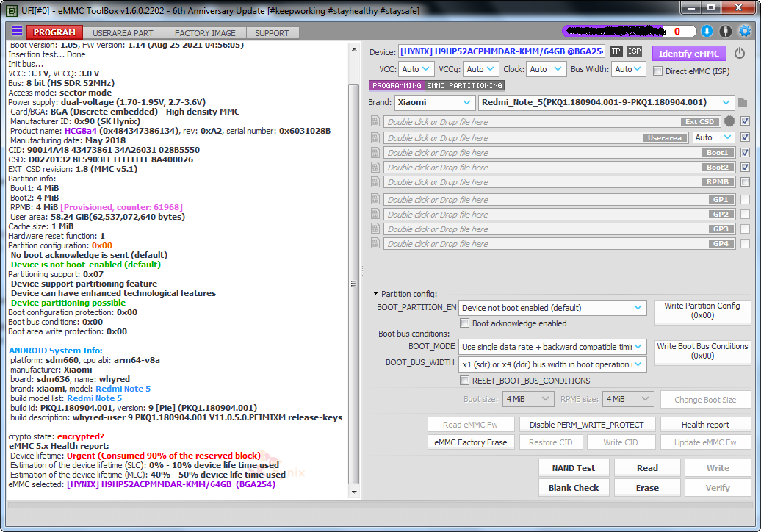
Task: Open the Clock dropdown
Action: pos(546,69)
